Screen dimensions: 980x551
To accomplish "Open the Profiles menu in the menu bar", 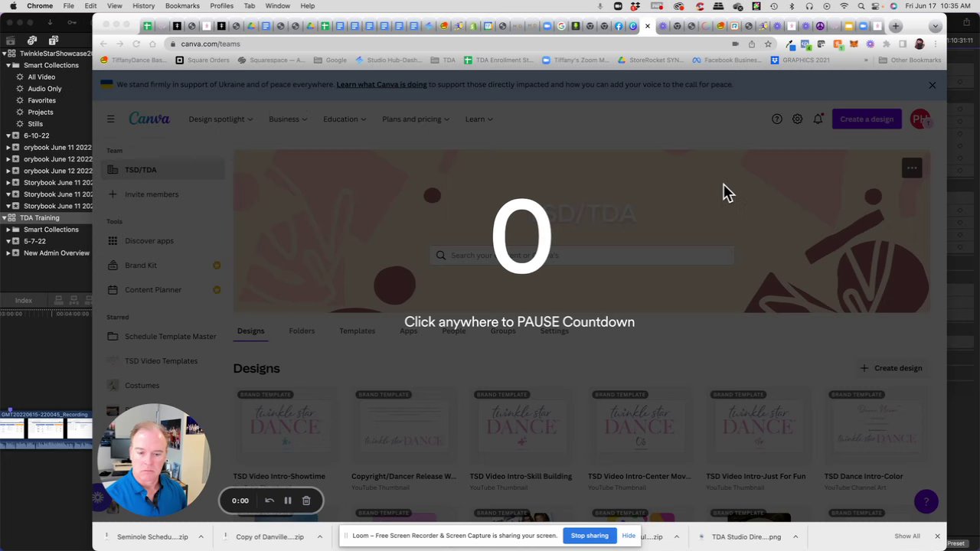I will point(221,6).
